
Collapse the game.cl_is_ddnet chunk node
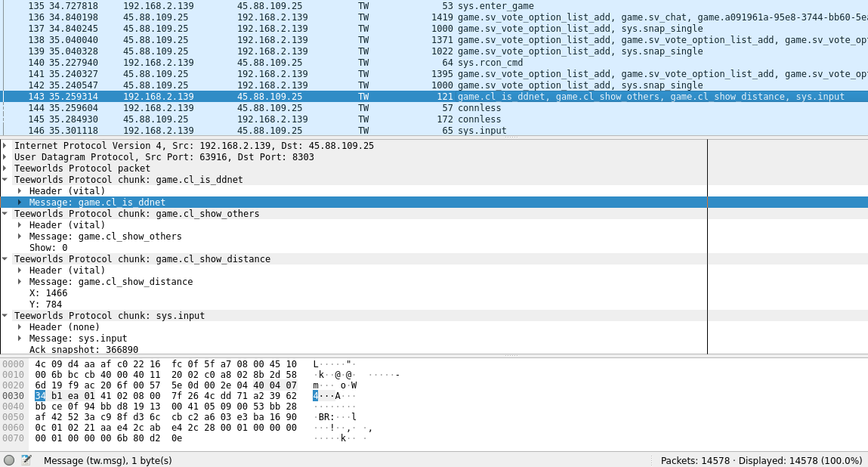point(5,180)
